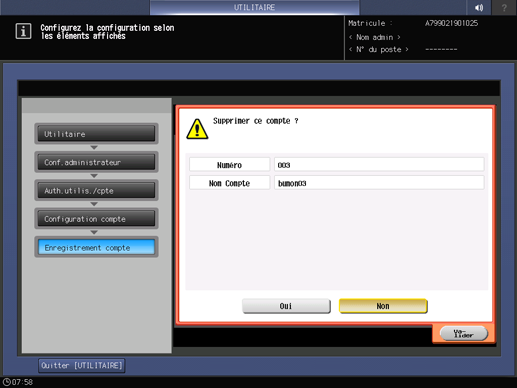Open help with the question mark icon
Viewport: 517px width, 388px height.
click(504, 7)
